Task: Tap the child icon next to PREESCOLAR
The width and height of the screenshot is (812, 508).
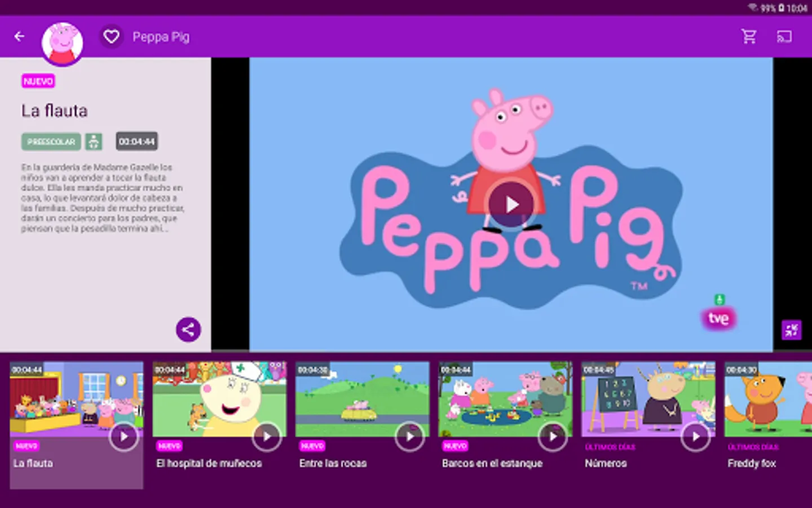Action: click(94, 142)
